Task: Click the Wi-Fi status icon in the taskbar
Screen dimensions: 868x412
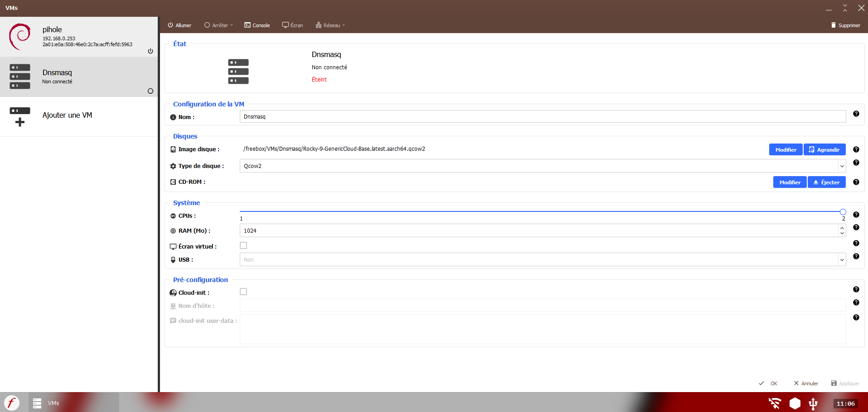Action: point(775,402)
